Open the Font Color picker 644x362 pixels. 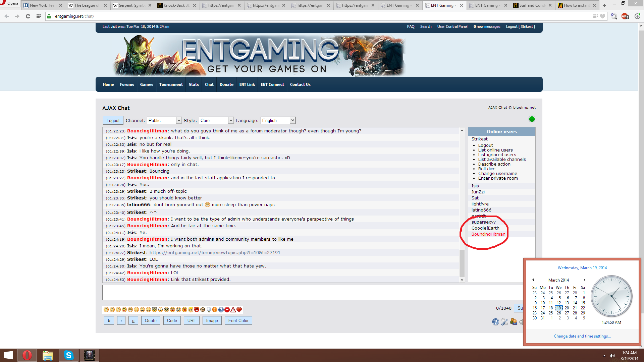[x=238, y=321]
